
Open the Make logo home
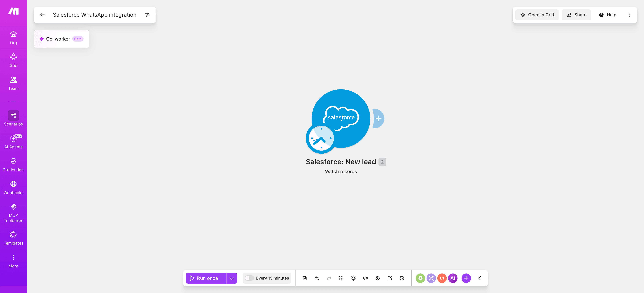tap(13, 11)
